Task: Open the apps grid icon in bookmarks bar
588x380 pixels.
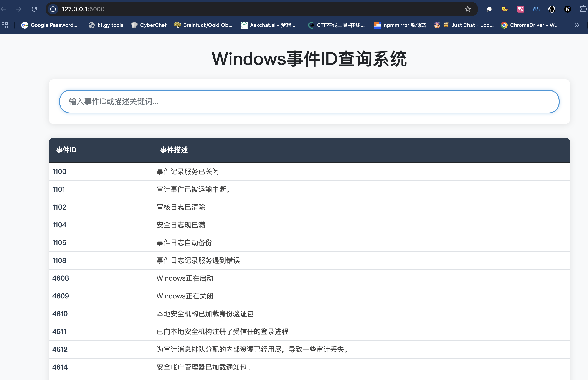Action: pyautogui.click(x=5, y=25)
